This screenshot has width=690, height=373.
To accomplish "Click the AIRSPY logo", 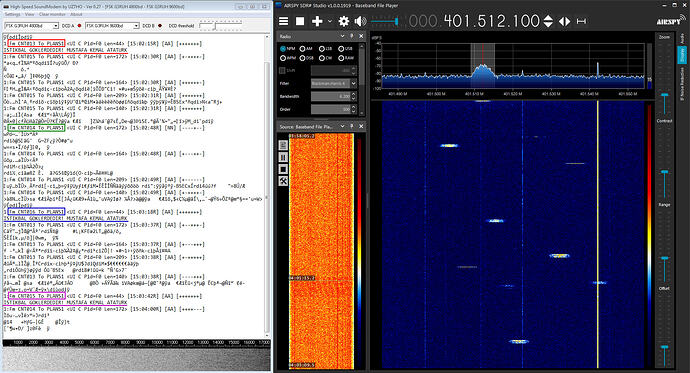I will tap(671, 20).
